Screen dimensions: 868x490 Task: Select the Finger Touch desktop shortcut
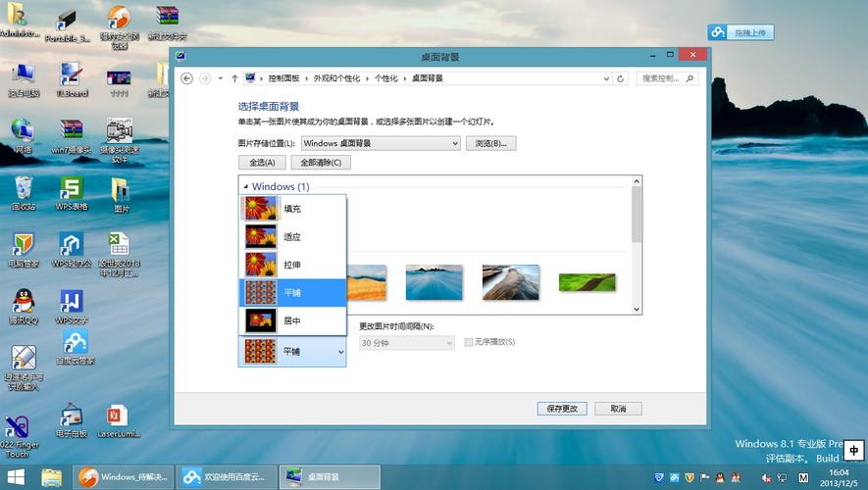click(x=19, y=437)
